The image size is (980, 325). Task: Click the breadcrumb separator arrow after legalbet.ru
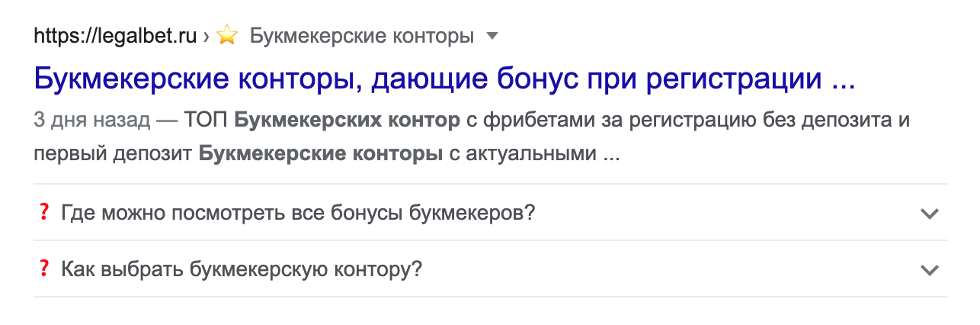click(x=206, y=36)
